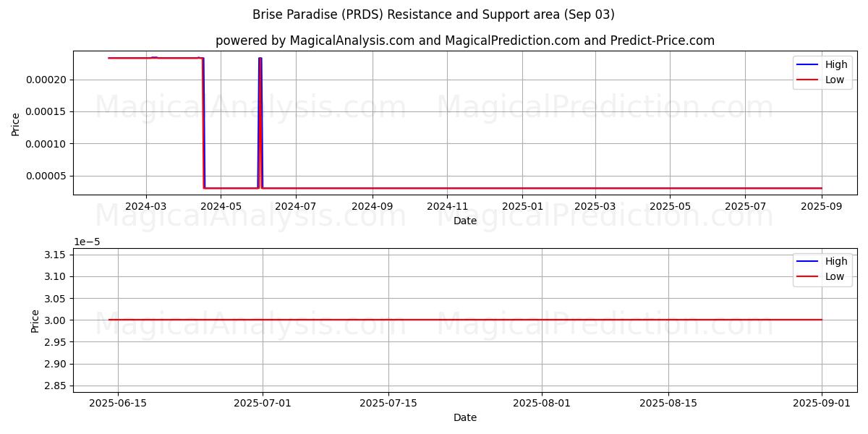The width and height of the screenshot is (868, 434).
Task: Click the '2025-06-15' x-axis tick label
Action: 118,403
